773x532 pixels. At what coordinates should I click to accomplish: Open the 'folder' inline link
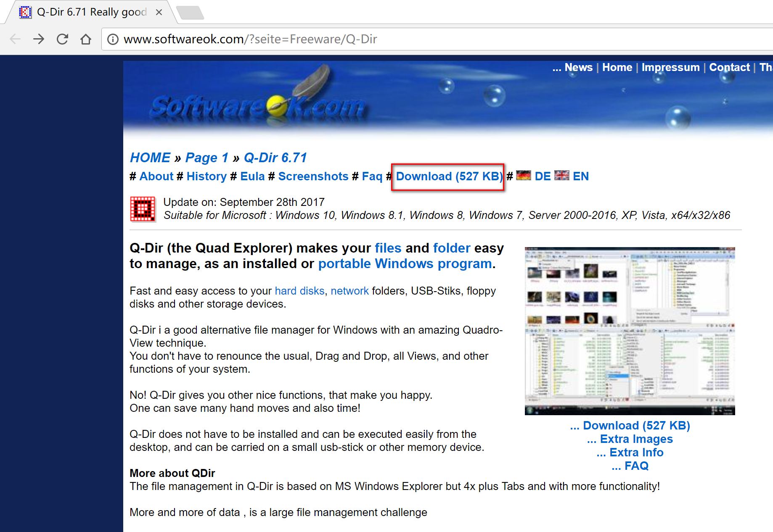click(x=452, y=248)
